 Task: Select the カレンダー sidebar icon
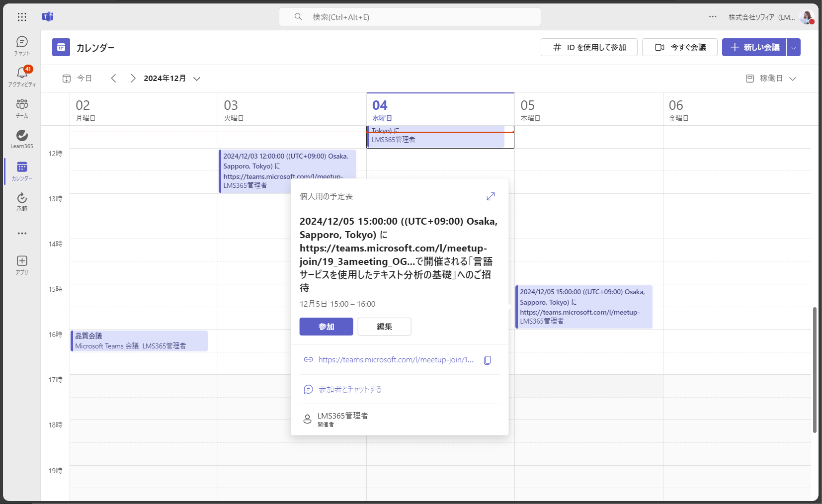[22, 171]
